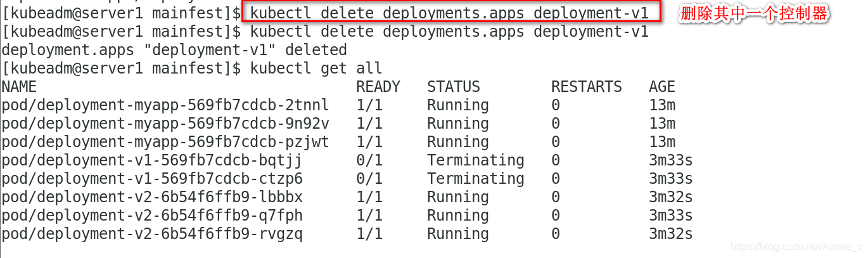Click pod/deployment-v1-569fb7cdcb-ctzp6 name
The image size is (868, 258).
coord(152,179)
